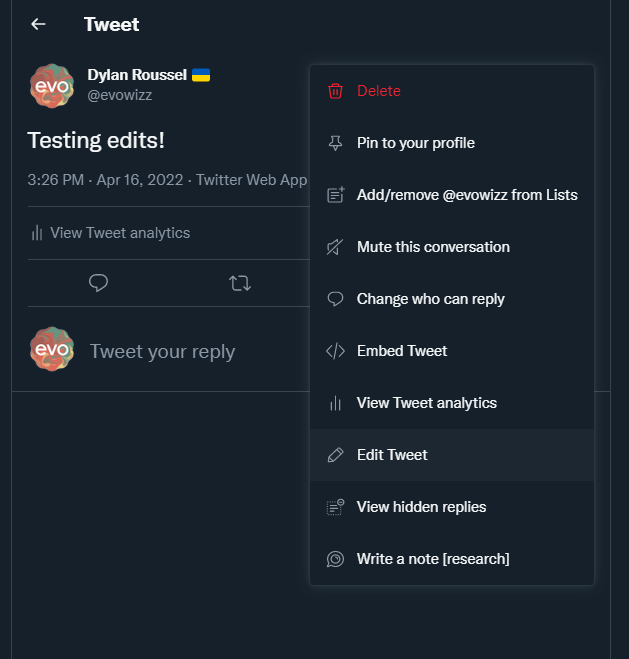Screen dimensions: 629x659
Task: Open Dylan Roussel's profile avatar
Action: click(x=52, y=86)
